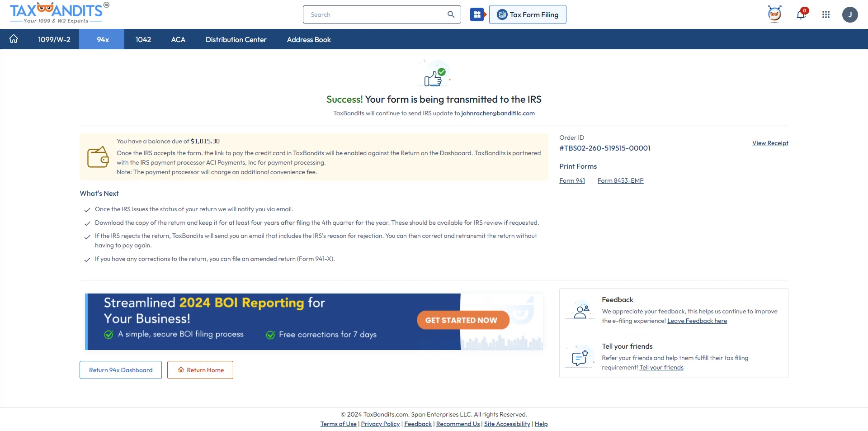Screen dimensions: 868x431
Task: Open the Form 941 print link
Action: pyautogui.click(x=572, y=180)
